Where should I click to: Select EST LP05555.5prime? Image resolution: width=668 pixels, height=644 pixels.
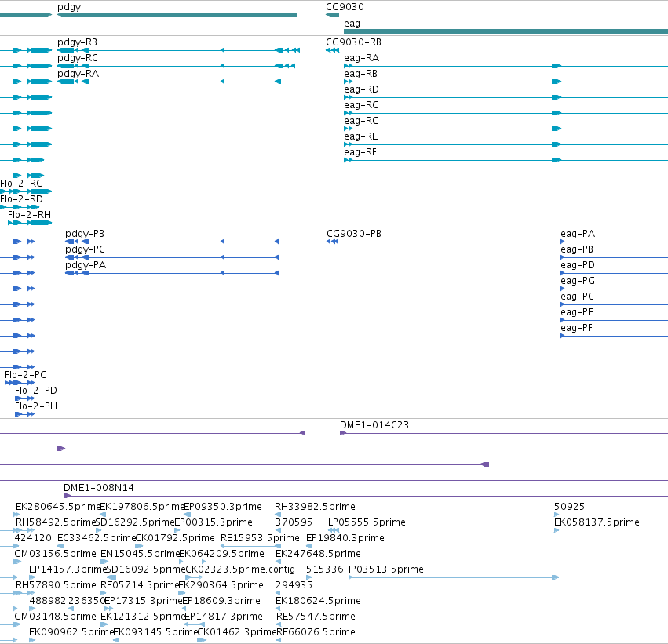[x=367, y=522]
